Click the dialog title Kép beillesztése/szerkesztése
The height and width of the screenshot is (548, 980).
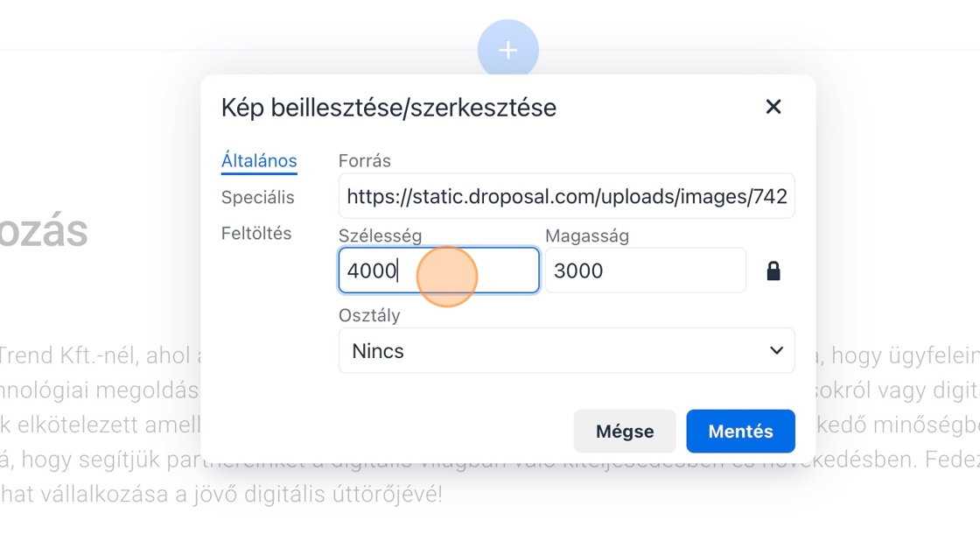388,108
